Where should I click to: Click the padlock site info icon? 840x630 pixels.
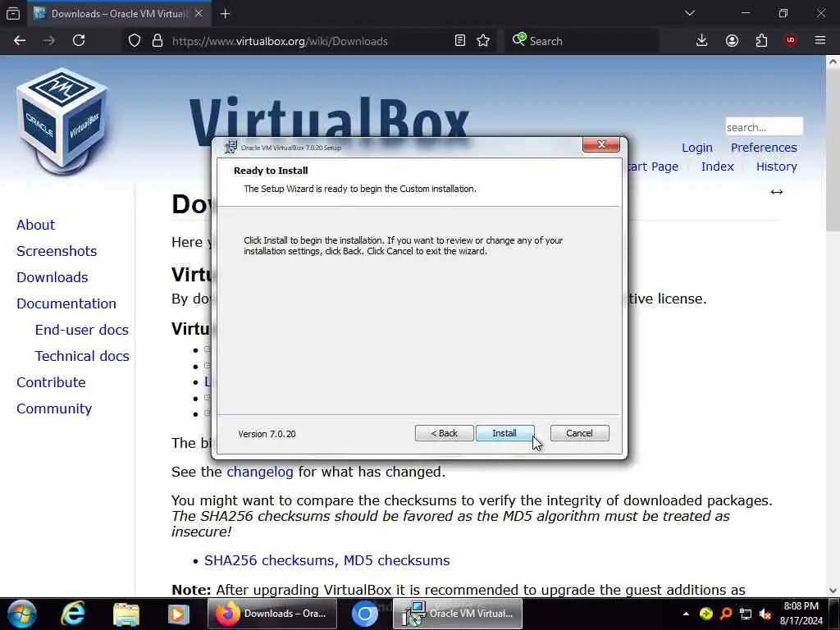click(157, 41)
